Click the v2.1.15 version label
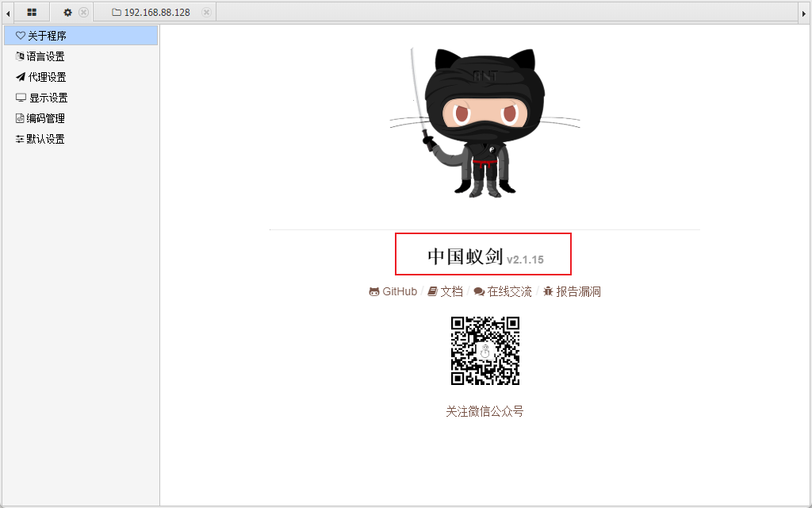812x508 pixels. [525, 260]
